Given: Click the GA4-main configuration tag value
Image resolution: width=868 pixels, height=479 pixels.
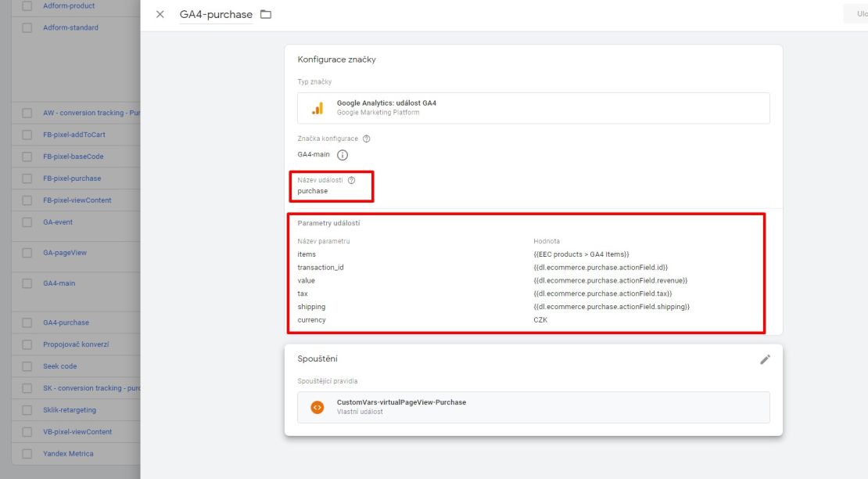Looking at the screenshot, I should click(314, 155).
